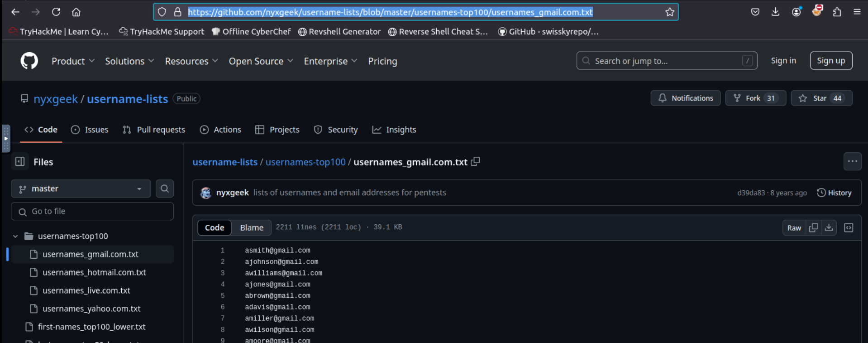
Task: Collapse the usernames-top100 folder chevron
Action: [x=15, y=236]
